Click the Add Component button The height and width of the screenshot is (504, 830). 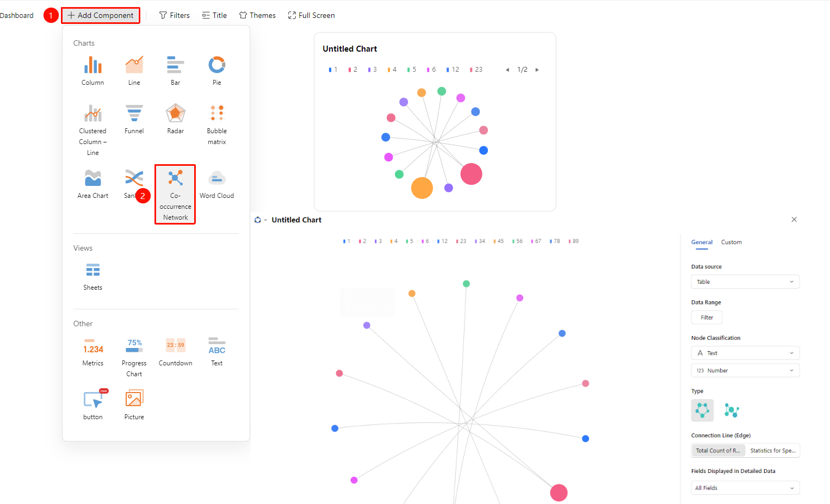[101, 15]
